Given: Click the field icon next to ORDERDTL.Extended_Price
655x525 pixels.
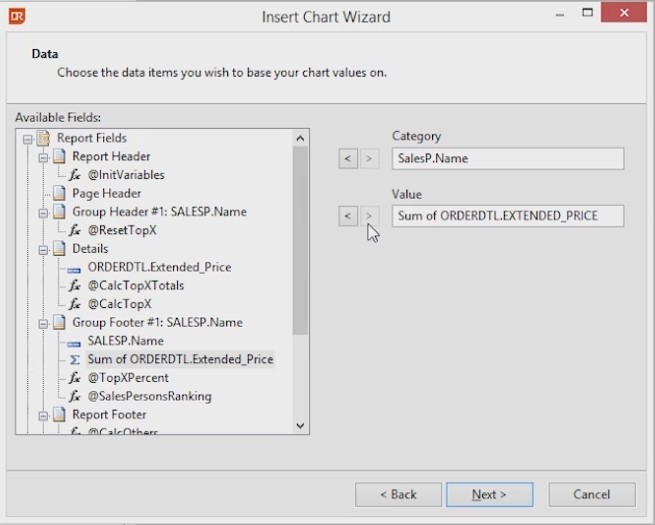Looking at the screenshot, I should click(x=75, y=267).
